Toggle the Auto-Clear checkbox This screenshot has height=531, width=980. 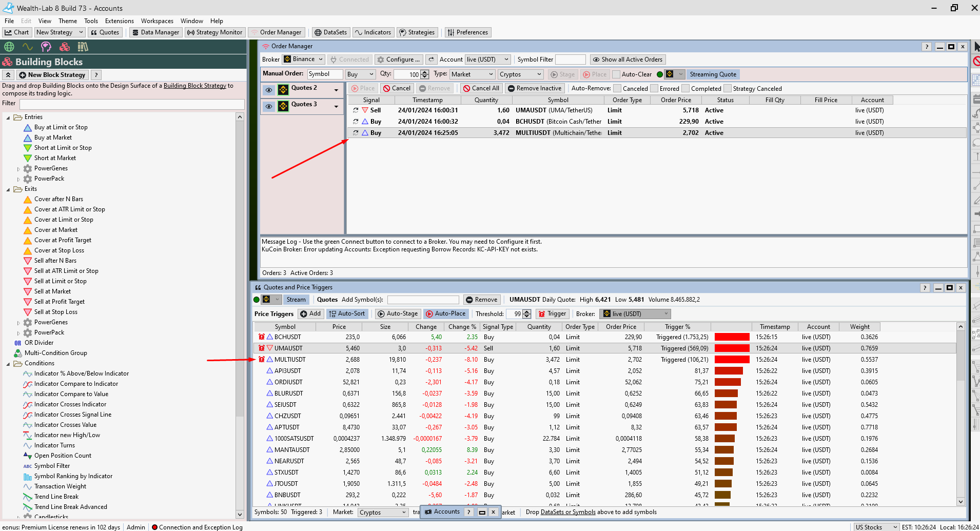616,74
